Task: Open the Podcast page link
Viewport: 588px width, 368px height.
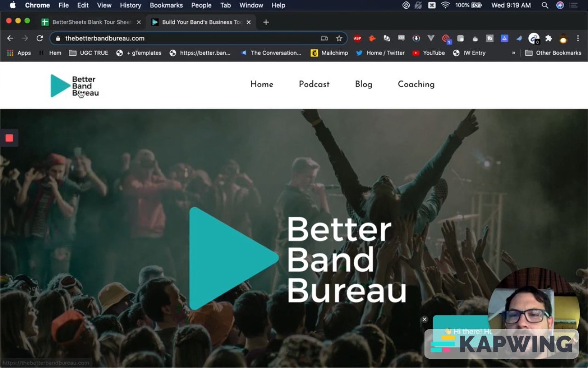Action: [314, 84]
